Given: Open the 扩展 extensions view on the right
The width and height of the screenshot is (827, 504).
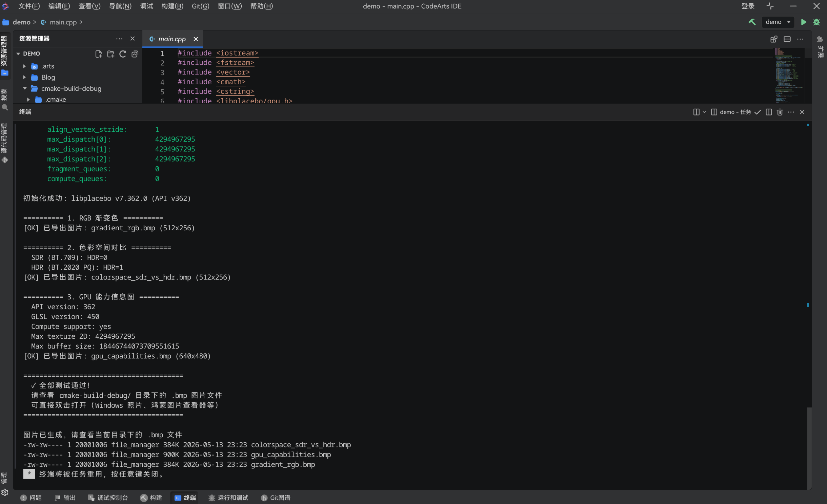Looking at the screenshot, I should [x=820, y=46].
